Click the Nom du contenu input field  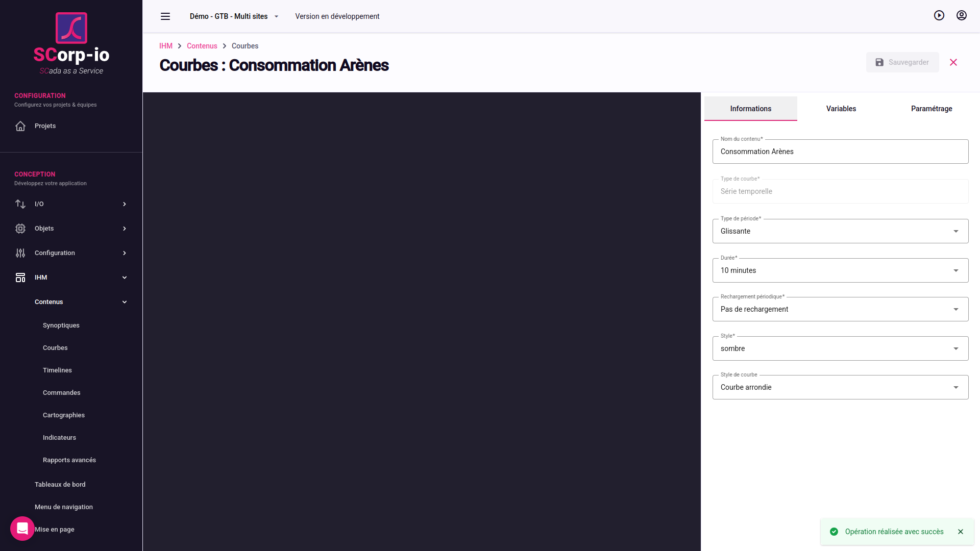tap(840, 152)
